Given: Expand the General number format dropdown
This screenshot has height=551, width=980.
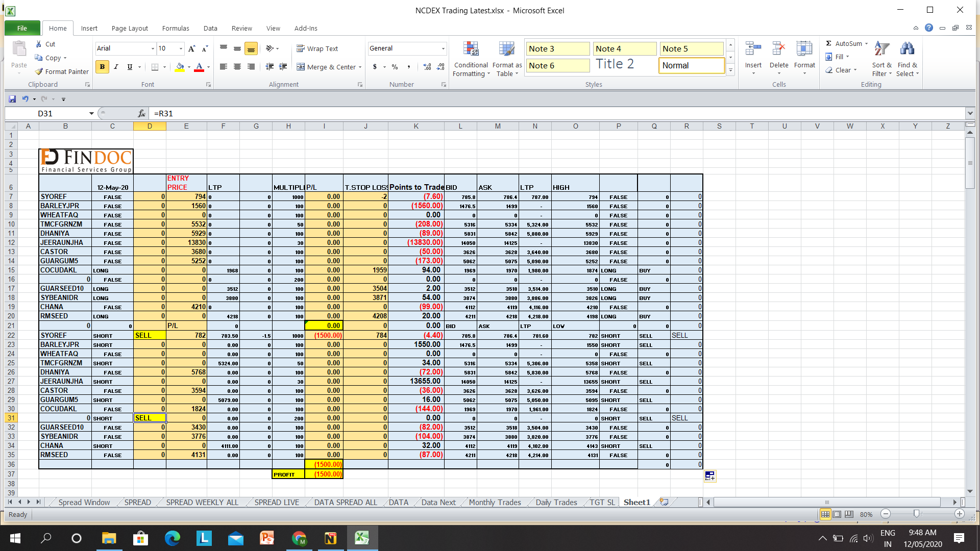Looking at the screenshot, I should click(x=443, y=49).
